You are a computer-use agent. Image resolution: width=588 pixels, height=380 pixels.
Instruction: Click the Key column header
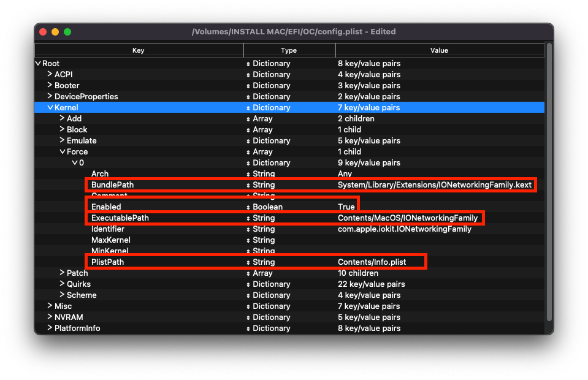point(139,50)
